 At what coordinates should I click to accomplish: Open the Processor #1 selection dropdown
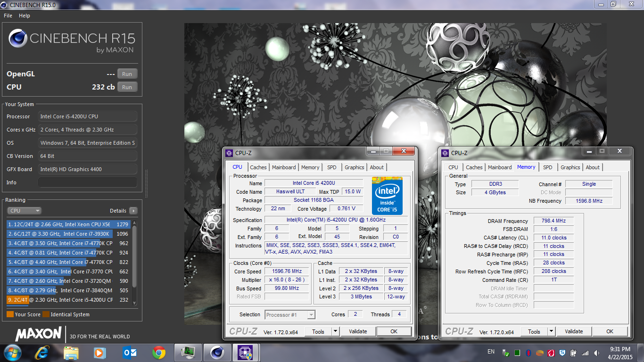[x=290, y=314]
